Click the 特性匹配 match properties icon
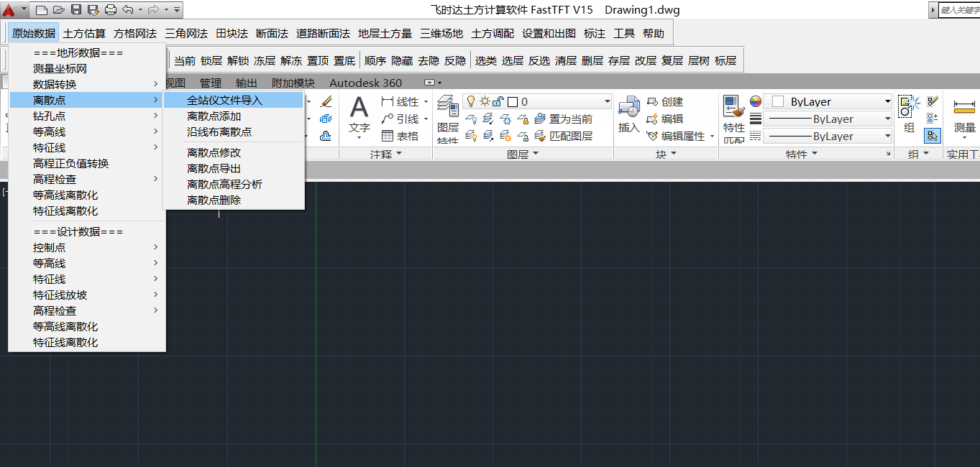This screenshot has width=980, height=467. tap(734, 119)
